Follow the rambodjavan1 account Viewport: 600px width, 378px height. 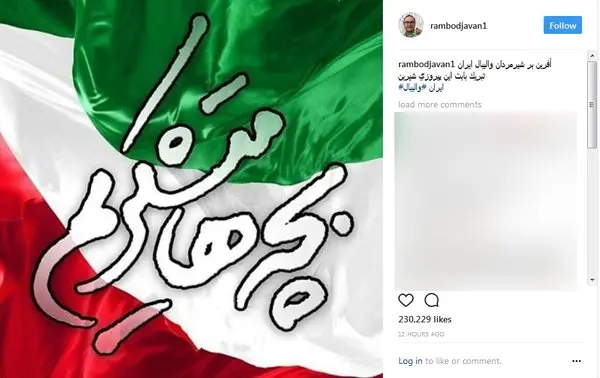click(562, 25)
